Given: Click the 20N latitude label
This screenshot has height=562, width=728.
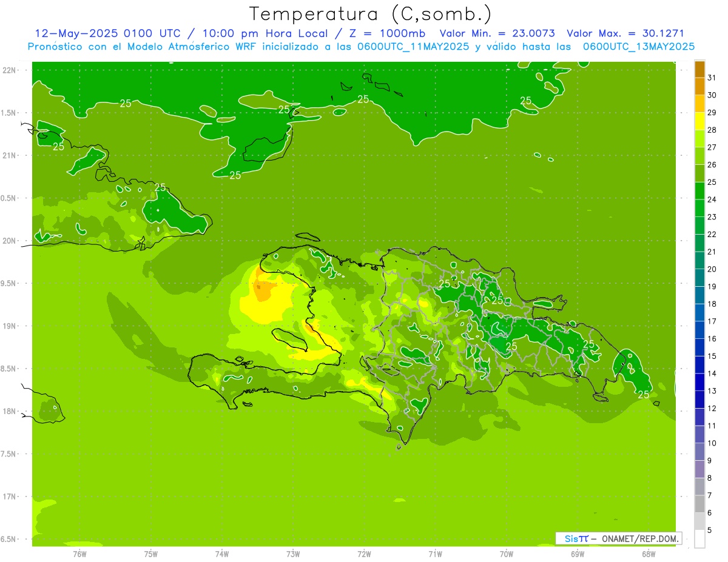Looking at the screenshot, I should tap(9, 241).
